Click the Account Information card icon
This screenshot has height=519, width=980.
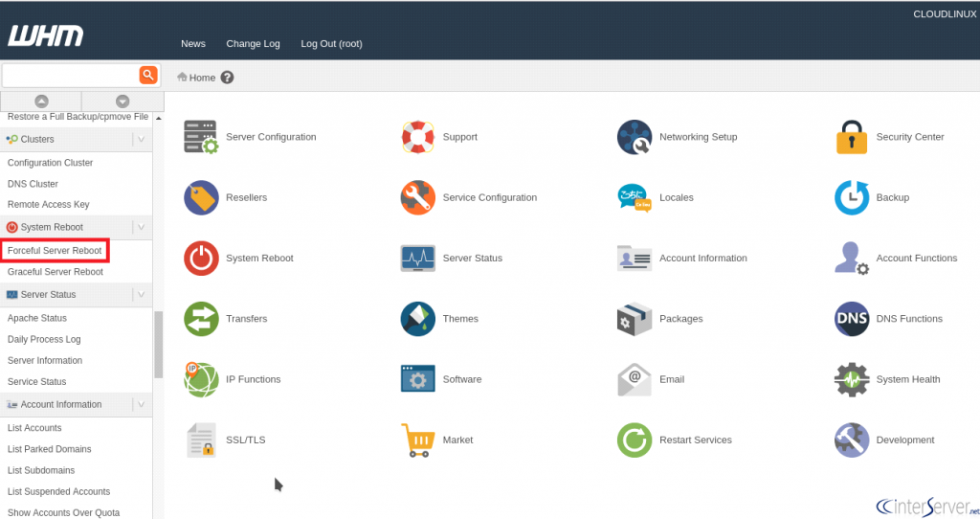[635, 259]
